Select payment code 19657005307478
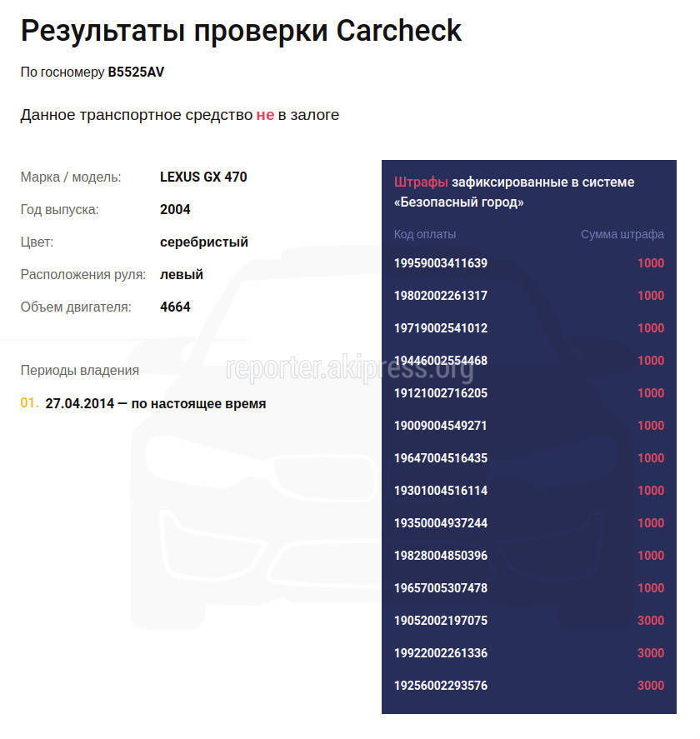The width and height of the screenshot is (700, 739). click(x=441, y=588)
